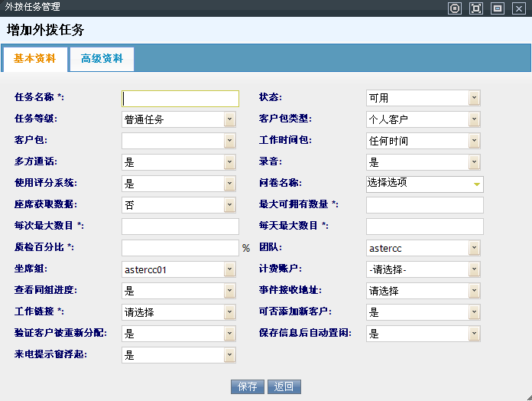The image size is (532, 401).
Task: Expand the 团队 dropdown showing astercc
Action: point(423,248)
